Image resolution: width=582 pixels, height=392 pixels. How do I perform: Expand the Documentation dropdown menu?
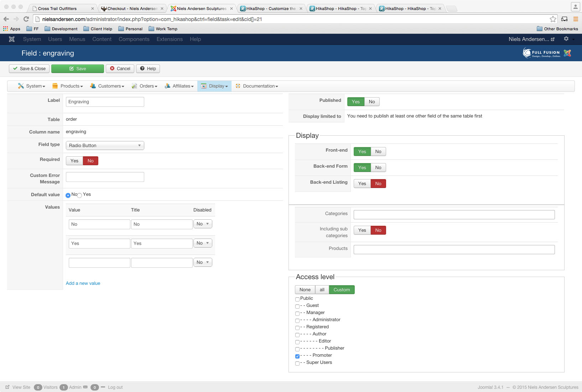tap(257, 86)
